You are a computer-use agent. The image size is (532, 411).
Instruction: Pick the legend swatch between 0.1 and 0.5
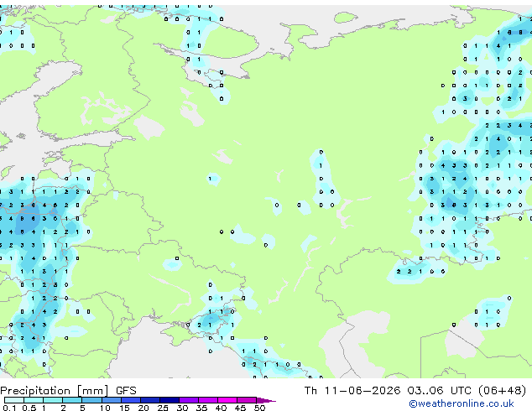coord(14,400)
